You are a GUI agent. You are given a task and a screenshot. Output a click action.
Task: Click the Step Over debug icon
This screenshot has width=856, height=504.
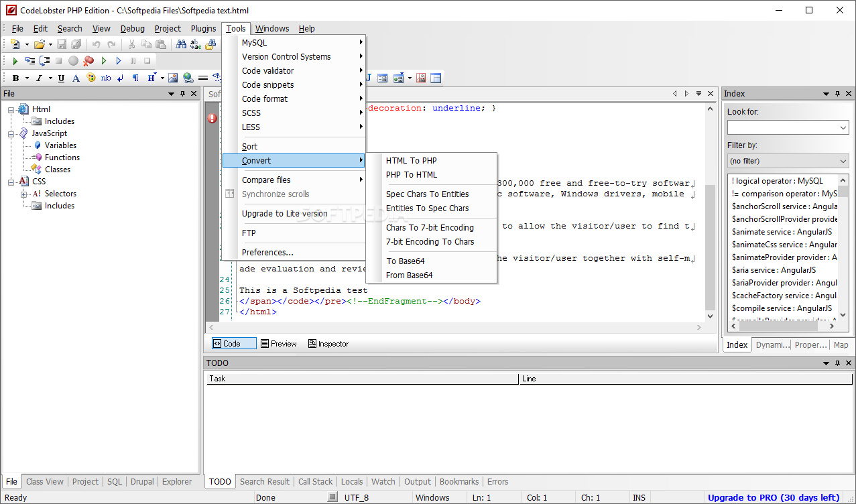tap(45, 60)
